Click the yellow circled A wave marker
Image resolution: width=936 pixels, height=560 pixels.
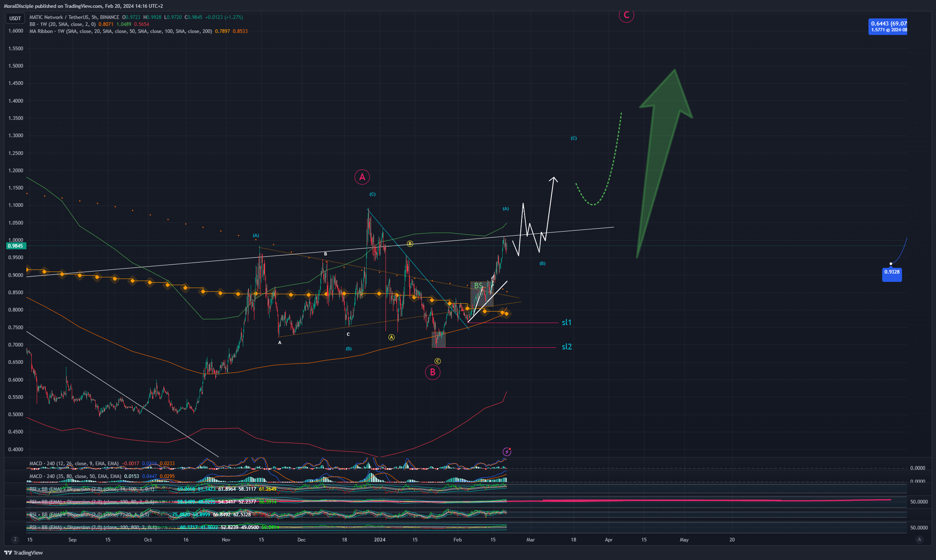tap(391, 337)
